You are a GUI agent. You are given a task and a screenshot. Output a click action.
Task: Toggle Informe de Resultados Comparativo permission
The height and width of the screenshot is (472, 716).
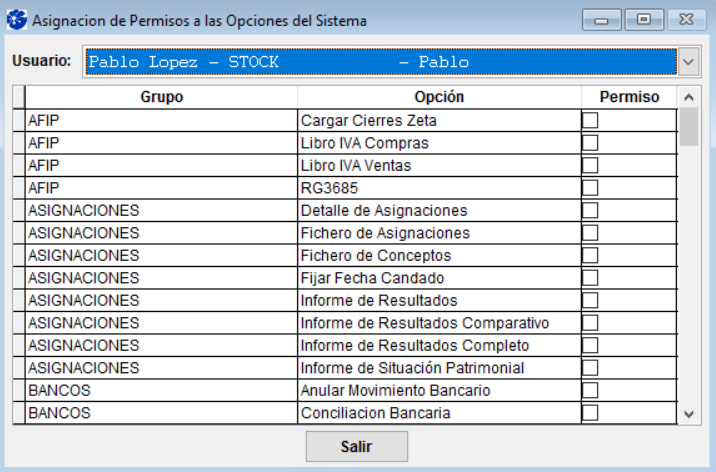pyautogui.click(x=591, y=323)
